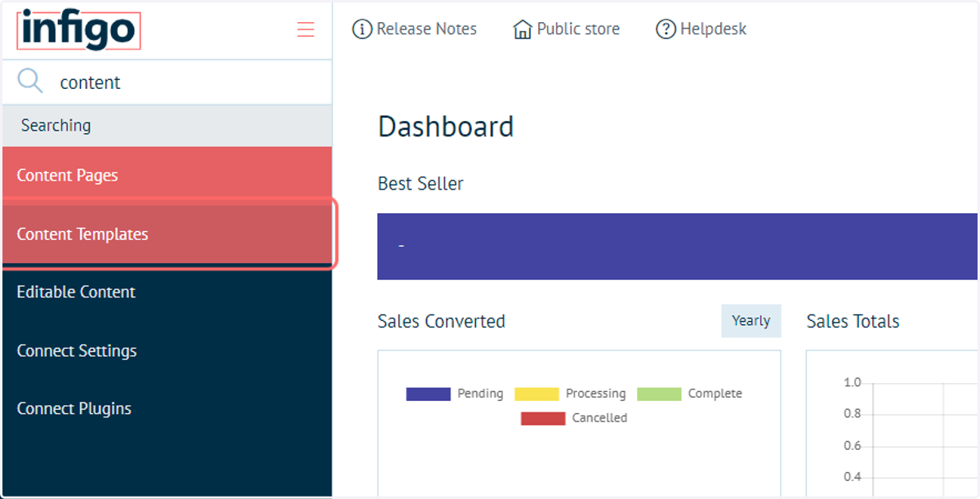Viewport: 980px width, 499px height.
Task: Open Content Pages from the sidebar
Action: click(x=167, y=176)
